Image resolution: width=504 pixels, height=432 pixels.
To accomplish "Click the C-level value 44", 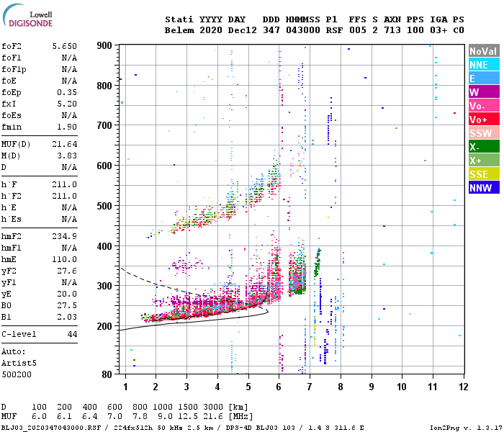I will 72,335.
